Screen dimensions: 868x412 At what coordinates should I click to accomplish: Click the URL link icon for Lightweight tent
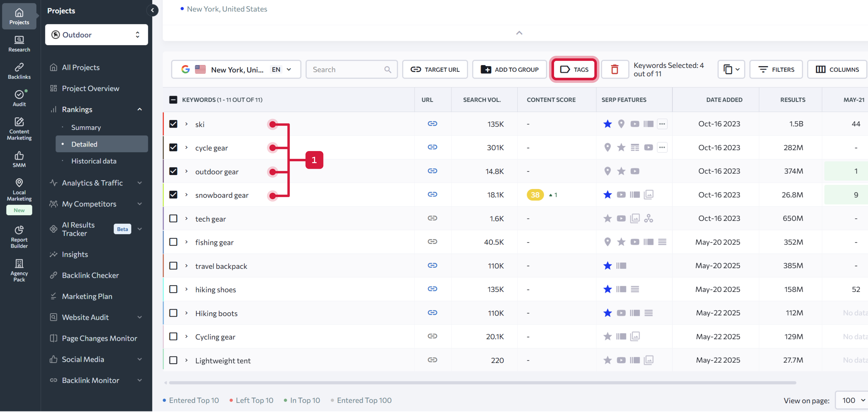pyautogui.click(x=432, y=360)
